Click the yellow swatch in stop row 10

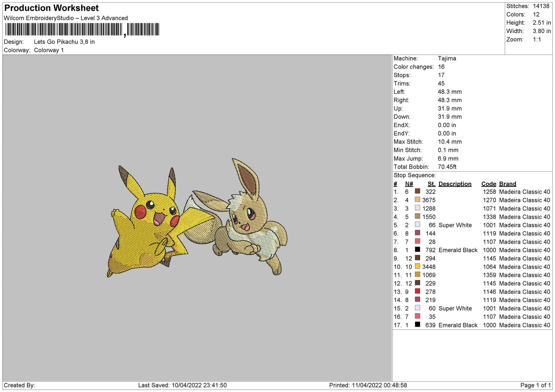pos(417,266)
